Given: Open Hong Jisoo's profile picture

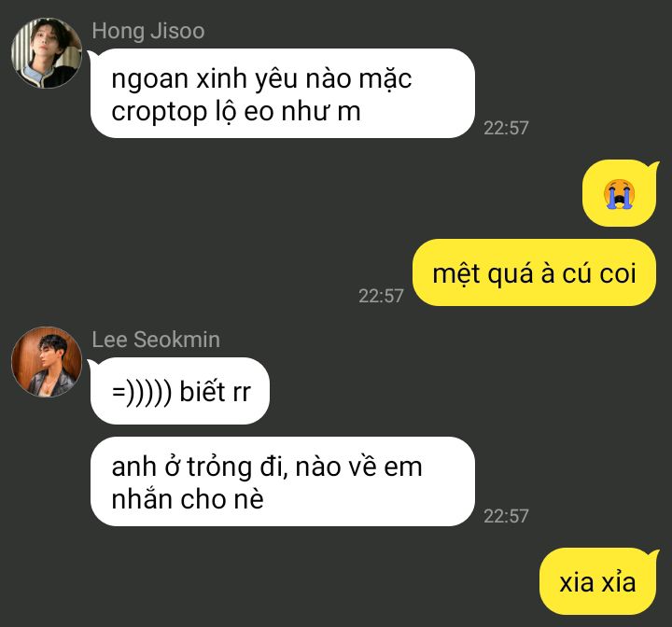Looking at the screenshot, I should point(47,53).
